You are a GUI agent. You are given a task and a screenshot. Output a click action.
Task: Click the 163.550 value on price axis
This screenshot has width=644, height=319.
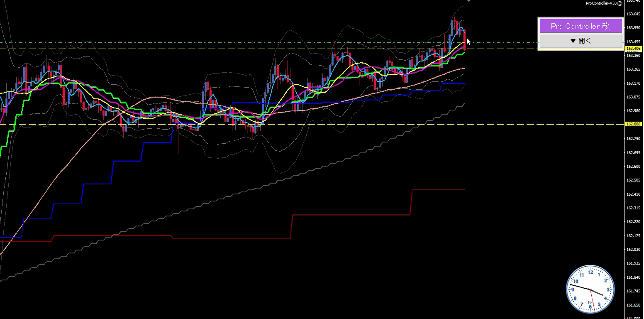633,28
